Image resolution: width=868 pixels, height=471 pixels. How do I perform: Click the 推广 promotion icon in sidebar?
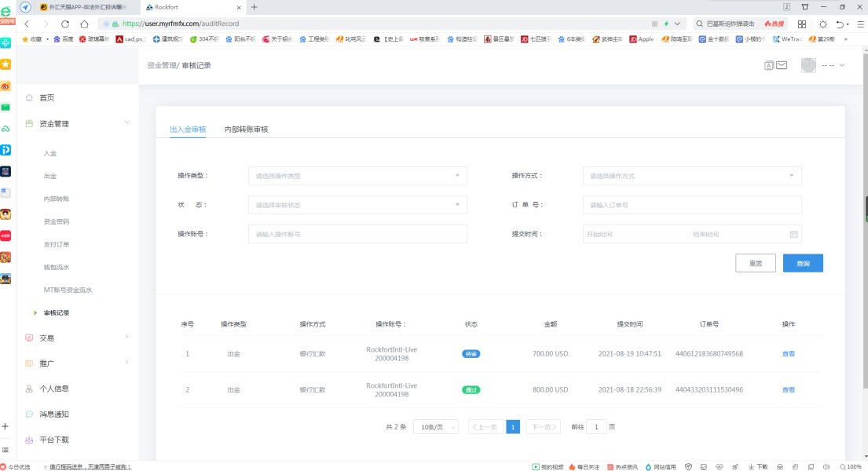(29, 363)
